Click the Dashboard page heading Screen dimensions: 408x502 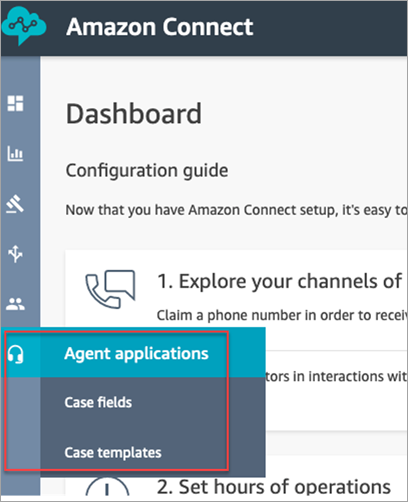click(134, 114)
